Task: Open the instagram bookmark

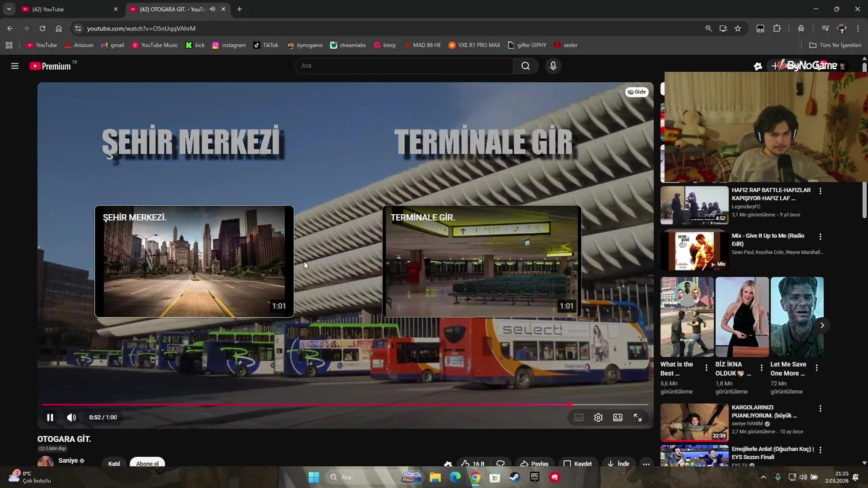Action: 229,45
